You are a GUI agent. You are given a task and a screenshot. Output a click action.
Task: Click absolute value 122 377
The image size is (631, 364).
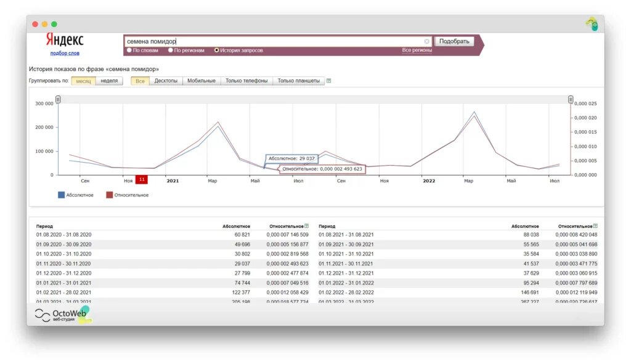(241, 293)
